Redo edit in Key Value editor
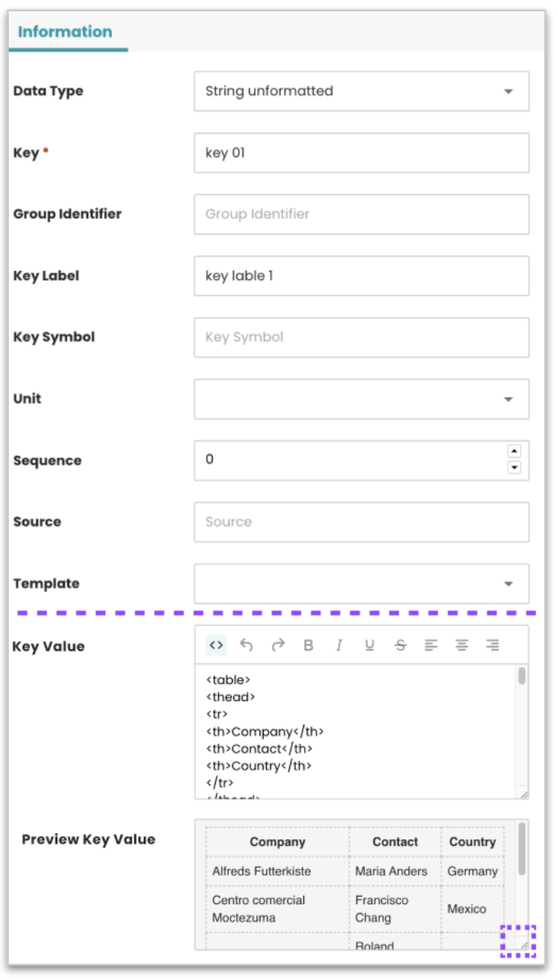Viewport: 558px width, 980px height. [277, 644]
